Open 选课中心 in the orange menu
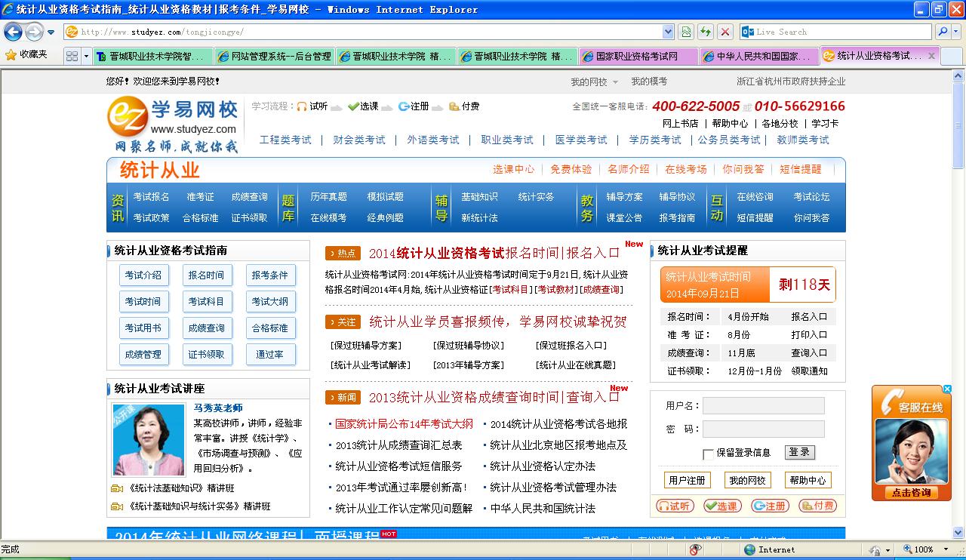 coord(513,169)
